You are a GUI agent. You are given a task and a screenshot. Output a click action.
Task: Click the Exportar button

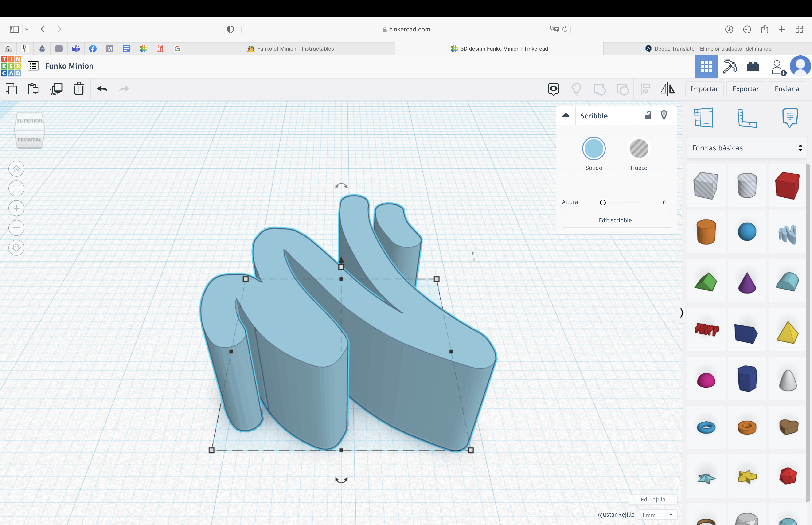tap(746, 89)
